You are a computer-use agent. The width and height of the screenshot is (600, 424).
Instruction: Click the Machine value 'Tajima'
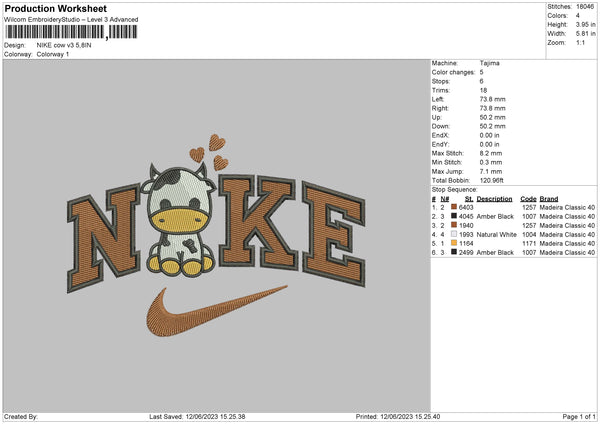pyautogui.click(x=489, y=63)
